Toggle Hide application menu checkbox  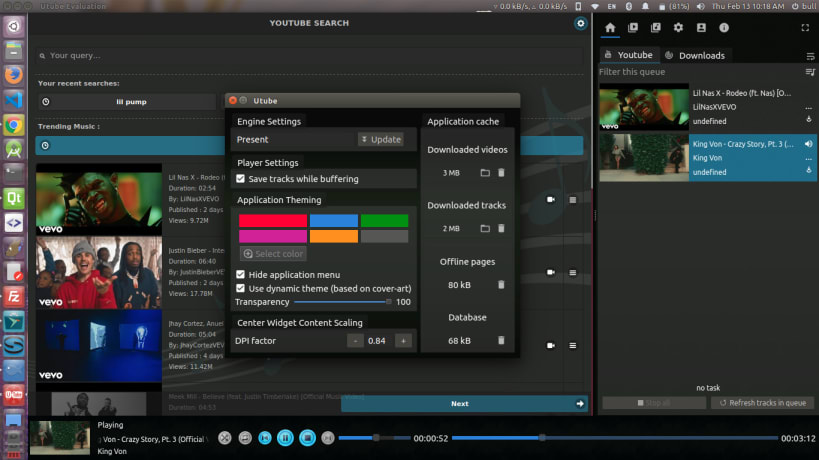[240, 274]
